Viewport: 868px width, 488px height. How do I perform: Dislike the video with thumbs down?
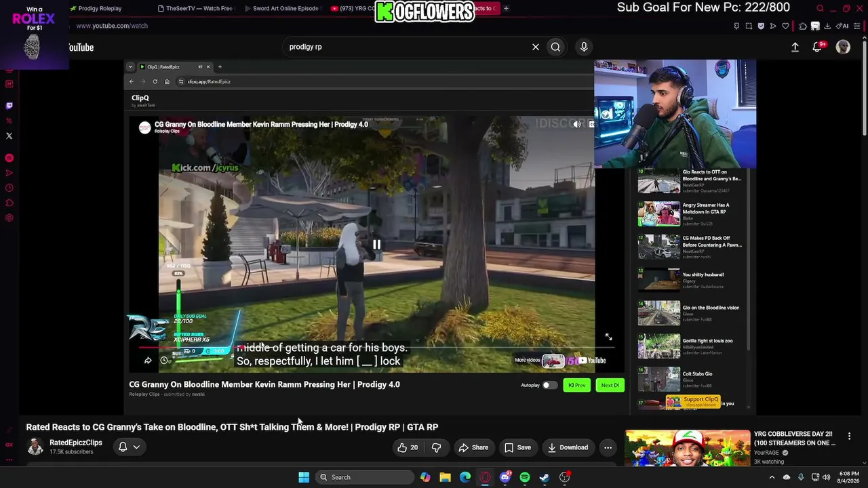[436, 447]
